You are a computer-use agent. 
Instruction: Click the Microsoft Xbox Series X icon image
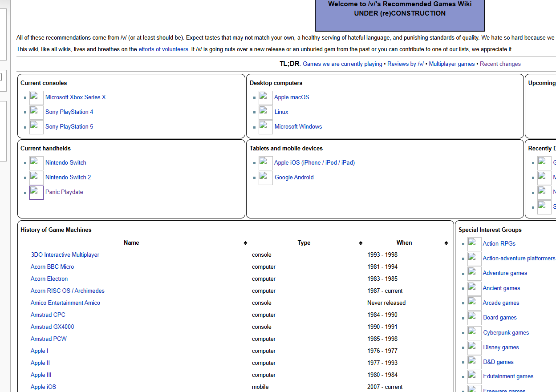click(37, 97)
